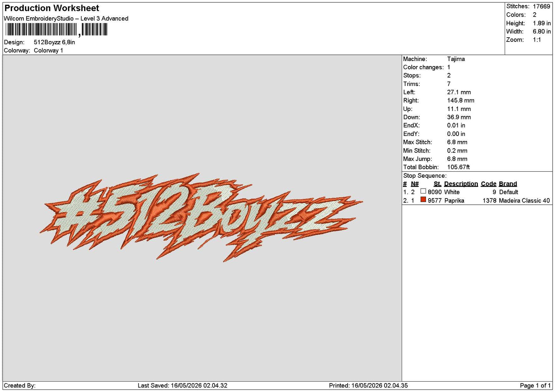The height and width of the screenshot is (392, 555).
Task: Click the Min Stitch value 0.2 mm
Action: (x=457, y=151)
